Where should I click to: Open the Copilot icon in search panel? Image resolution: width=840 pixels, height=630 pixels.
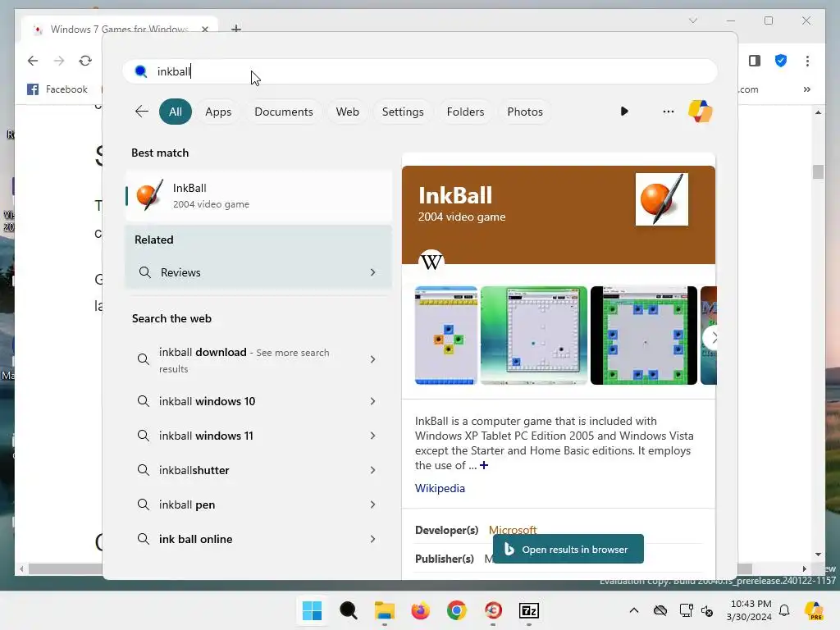(701, 112)
